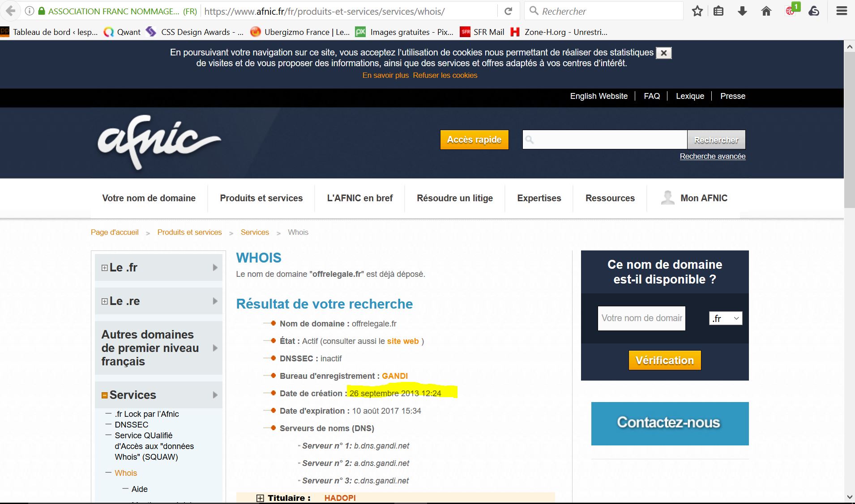The width and height of the screenshot is (855, 504).
Task: Collapse the Services minus icon
Action: coord(104,395)
